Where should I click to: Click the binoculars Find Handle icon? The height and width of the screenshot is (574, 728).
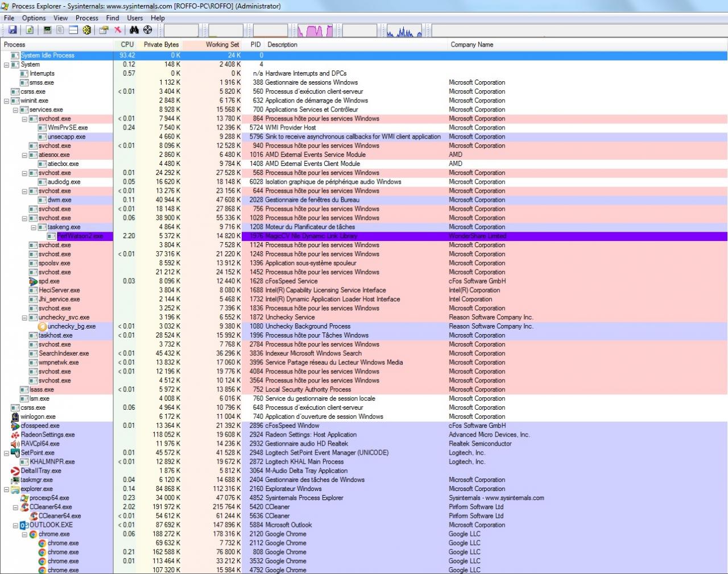[x=135, y=30]
